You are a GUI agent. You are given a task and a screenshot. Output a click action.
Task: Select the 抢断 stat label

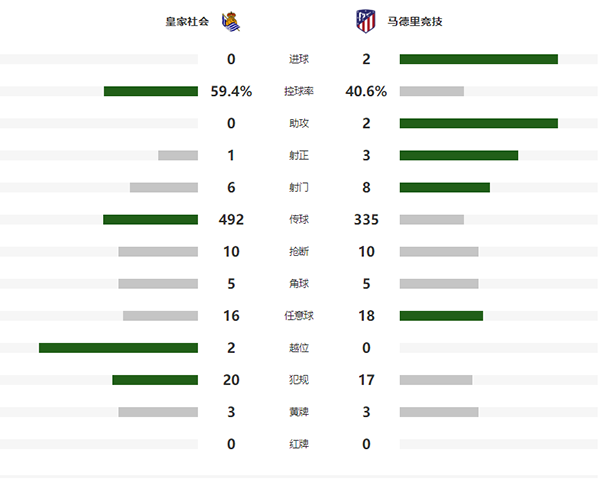pos(299,251)
